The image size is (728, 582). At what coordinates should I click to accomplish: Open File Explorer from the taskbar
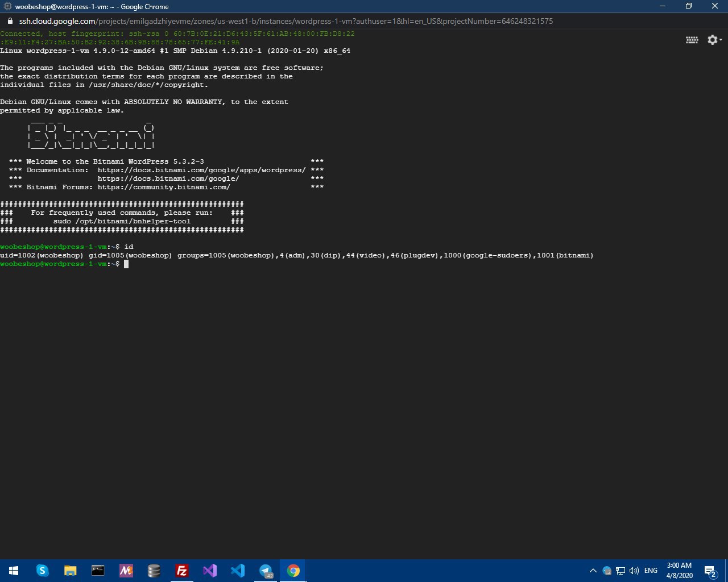(x=70, y=571)
